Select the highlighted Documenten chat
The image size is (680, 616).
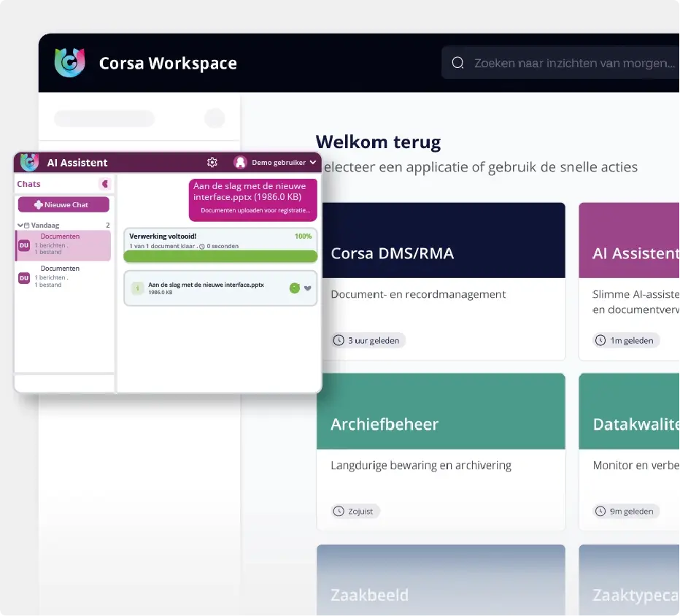coord(63,245)
